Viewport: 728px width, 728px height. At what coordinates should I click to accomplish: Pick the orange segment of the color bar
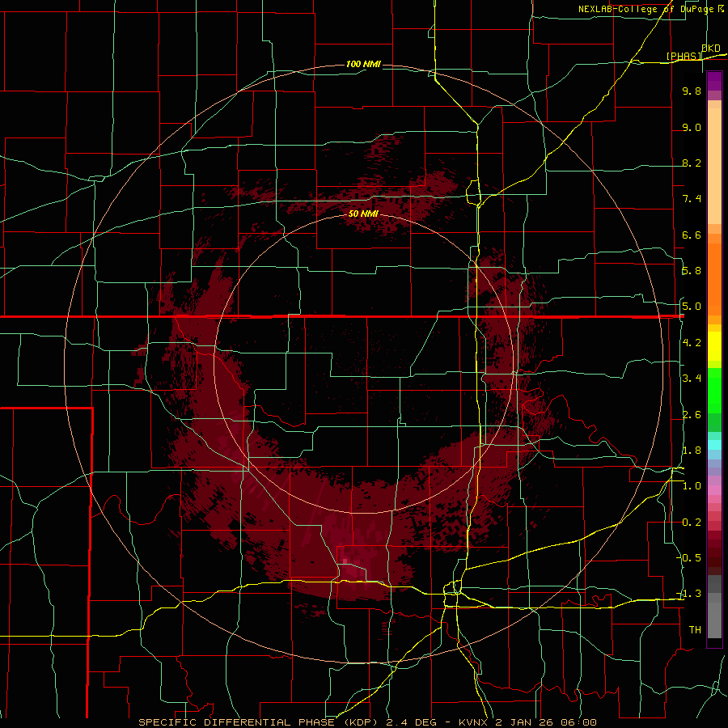tap(714, 280)
